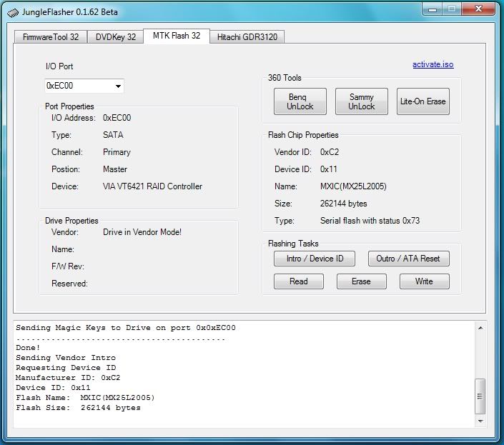Switch to the Hitachi GDR3120 tab
The height and width of the screenshot is (445, 504).
point(247,37)
